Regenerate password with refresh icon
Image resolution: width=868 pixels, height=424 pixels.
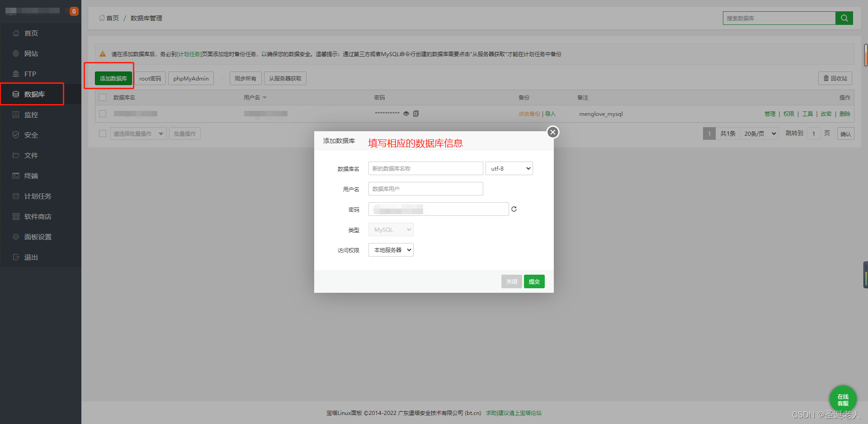(x=514, y=209)
